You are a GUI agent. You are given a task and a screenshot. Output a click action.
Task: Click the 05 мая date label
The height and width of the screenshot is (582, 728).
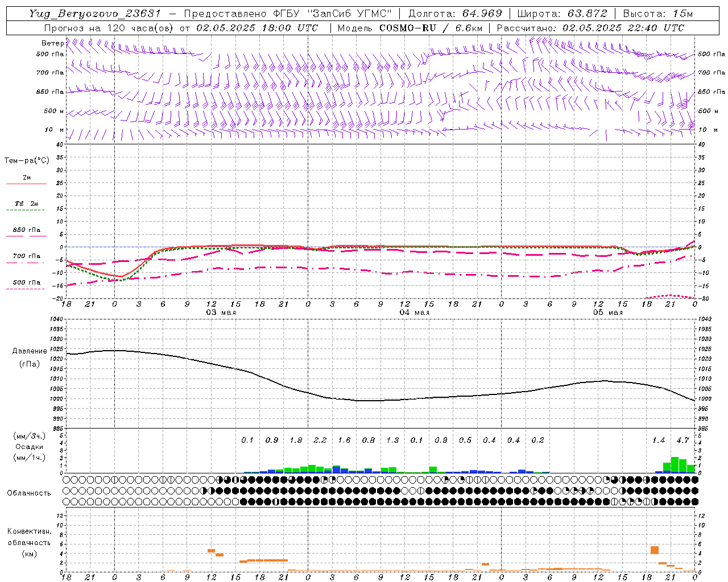point(607,313)
